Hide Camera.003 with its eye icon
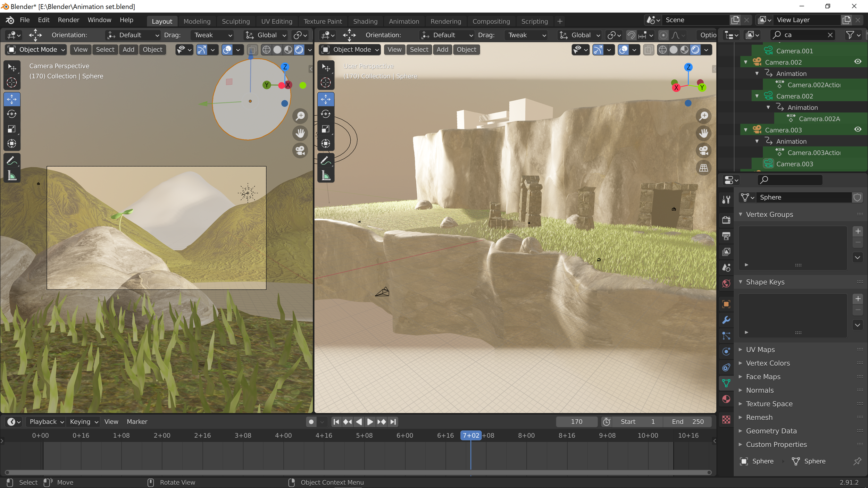Image resolution: width=868 pixels, height=488 pixels. coord(858,129)
